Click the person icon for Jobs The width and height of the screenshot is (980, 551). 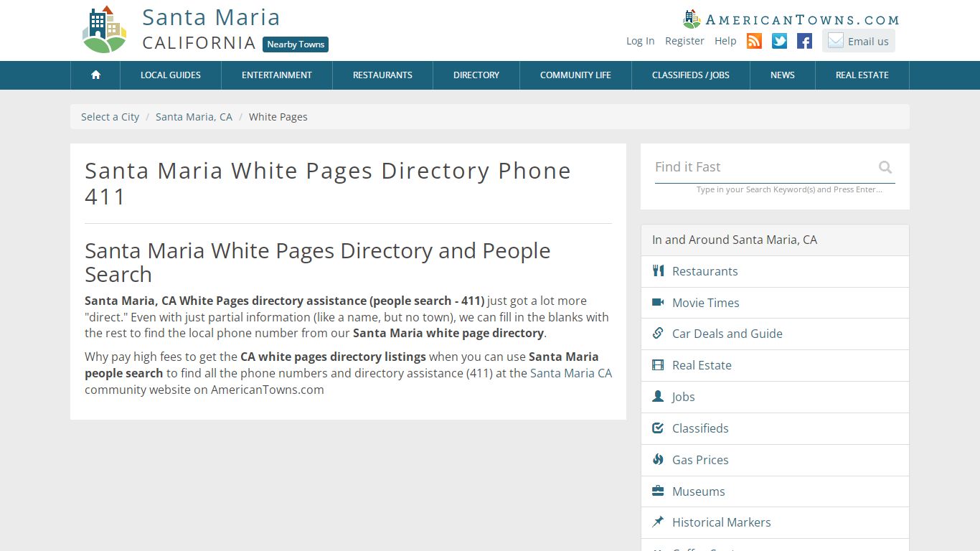pyautogui.click(x=658, y=396)
